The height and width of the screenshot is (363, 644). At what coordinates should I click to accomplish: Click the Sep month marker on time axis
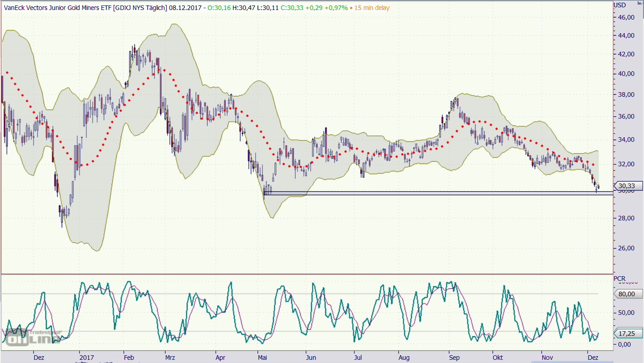pyautogui.click(x=455, y=358)
